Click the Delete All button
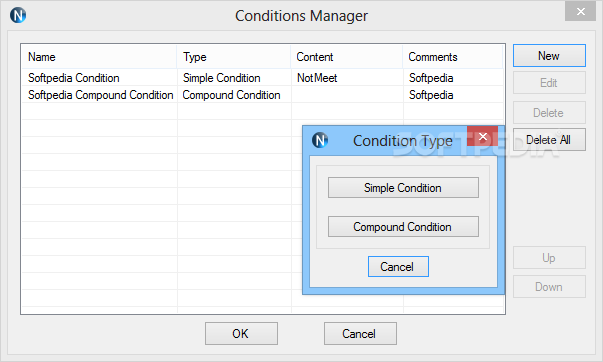603x362 pixels. (x=549, y=140)
